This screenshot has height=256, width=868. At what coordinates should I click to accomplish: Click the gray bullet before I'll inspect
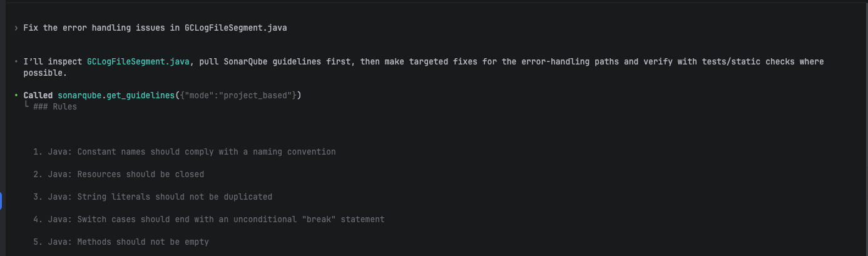pos(16,62)
